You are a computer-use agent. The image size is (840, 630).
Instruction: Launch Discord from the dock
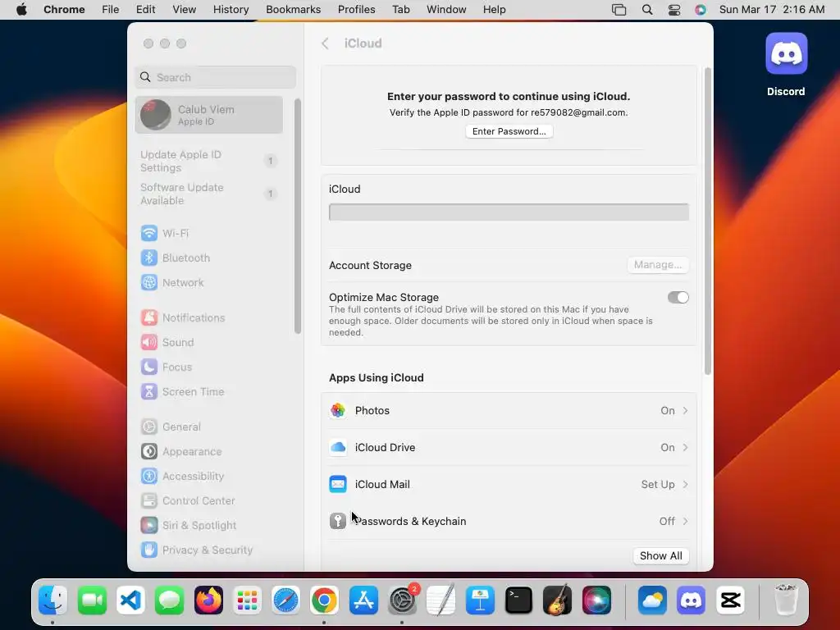[691, 600]
